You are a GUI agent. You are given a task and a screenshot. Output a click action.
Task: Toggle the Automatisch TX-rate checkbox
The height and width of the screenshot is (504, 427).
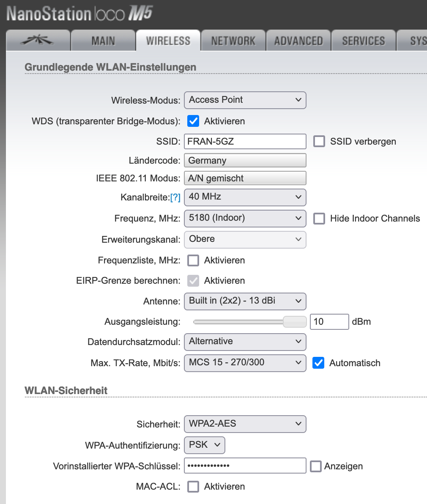click(318, 363)
